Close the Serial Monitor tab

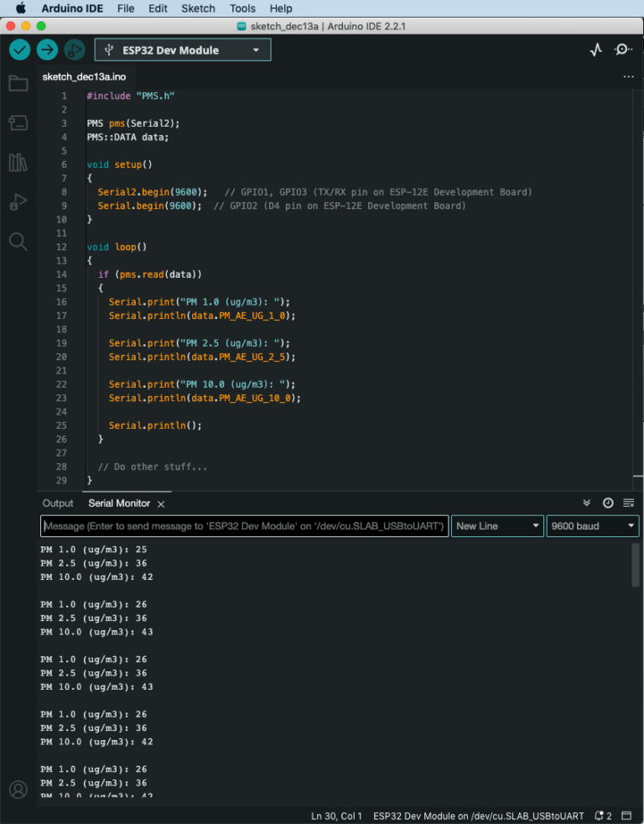161,504
